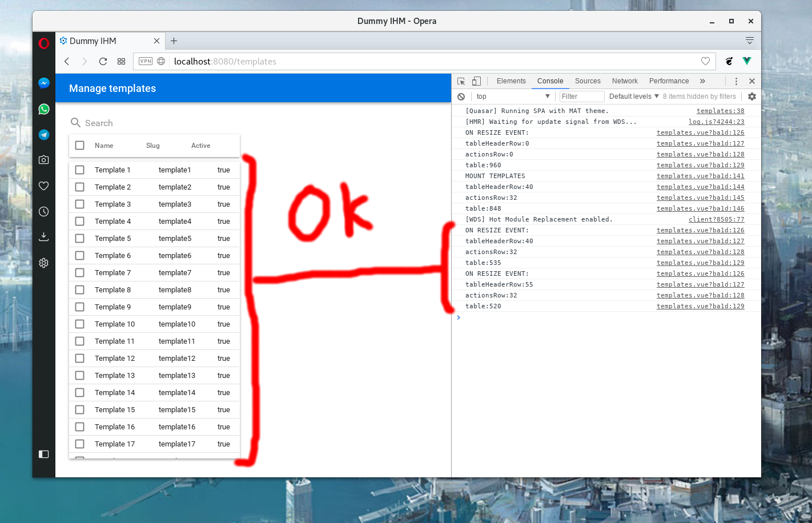
Task: Switch to the Console tab
Action: point(550,81)
